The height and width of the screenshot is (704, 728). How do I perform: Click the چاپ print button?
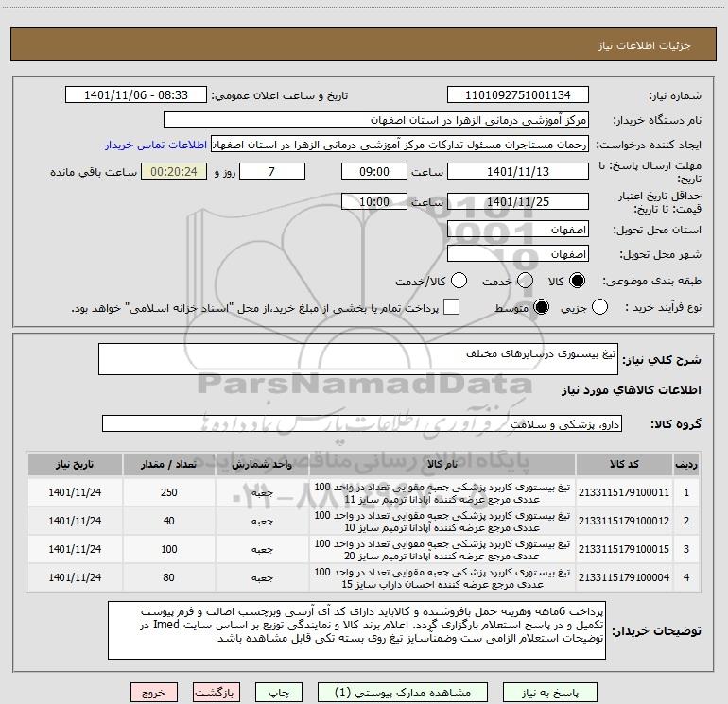pyautogui.click(x=279, y=693)
